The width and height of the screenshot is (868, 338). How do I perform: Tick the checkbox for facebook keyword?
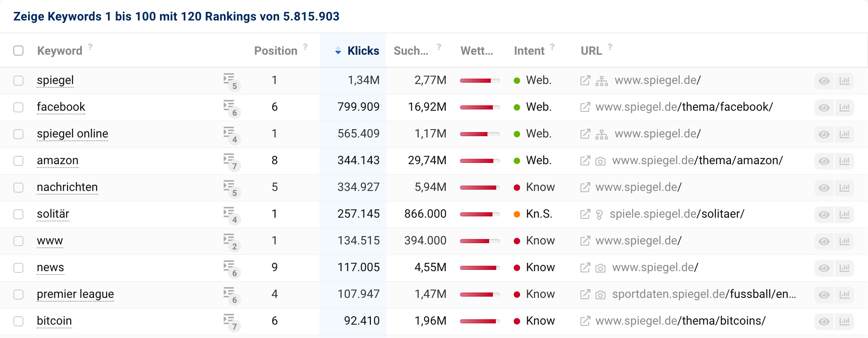[x=18, y=107]
